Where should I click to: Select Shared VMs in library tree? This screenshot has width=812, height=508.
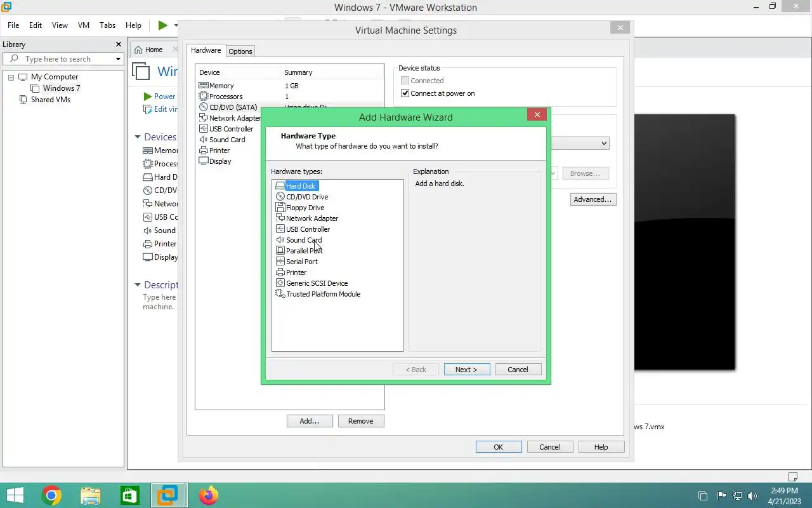[x=45, y=100]
